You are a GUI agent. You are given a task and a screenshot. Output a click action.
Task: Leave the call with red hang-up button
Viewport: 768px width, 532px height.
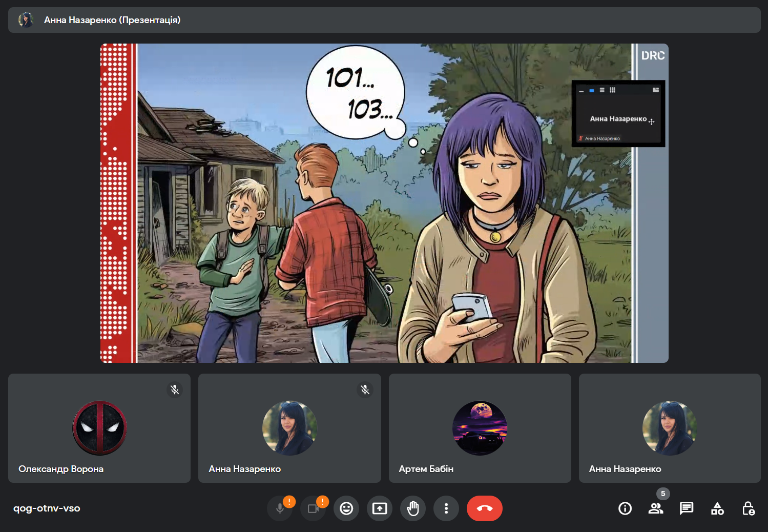click(484, 508)
